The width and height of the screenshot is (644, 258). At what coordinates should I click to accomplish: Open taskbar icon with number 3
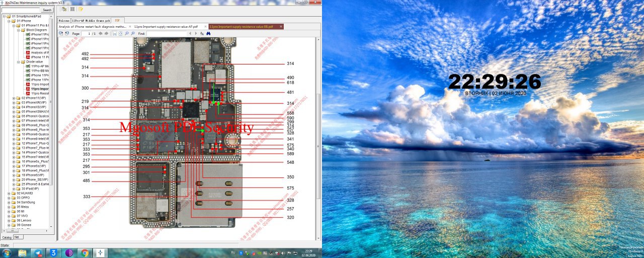tap(53, 253)
